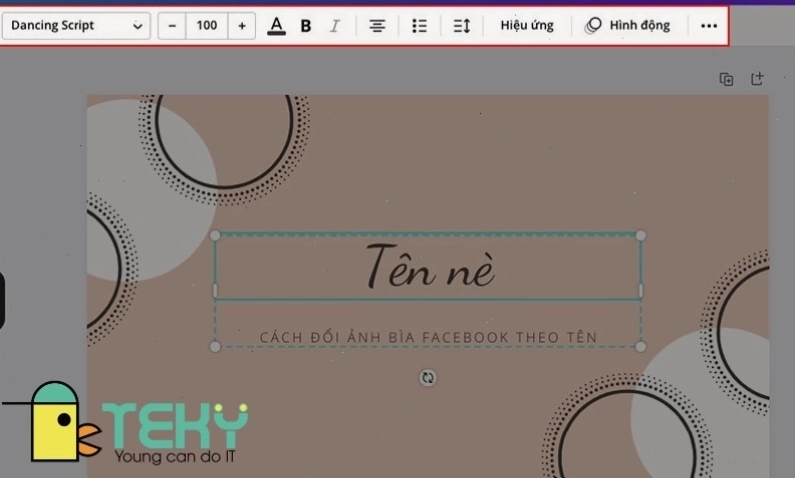Toggle bold formatting
The width and height of the screenshot is (795, 478).
coord(305,26)
